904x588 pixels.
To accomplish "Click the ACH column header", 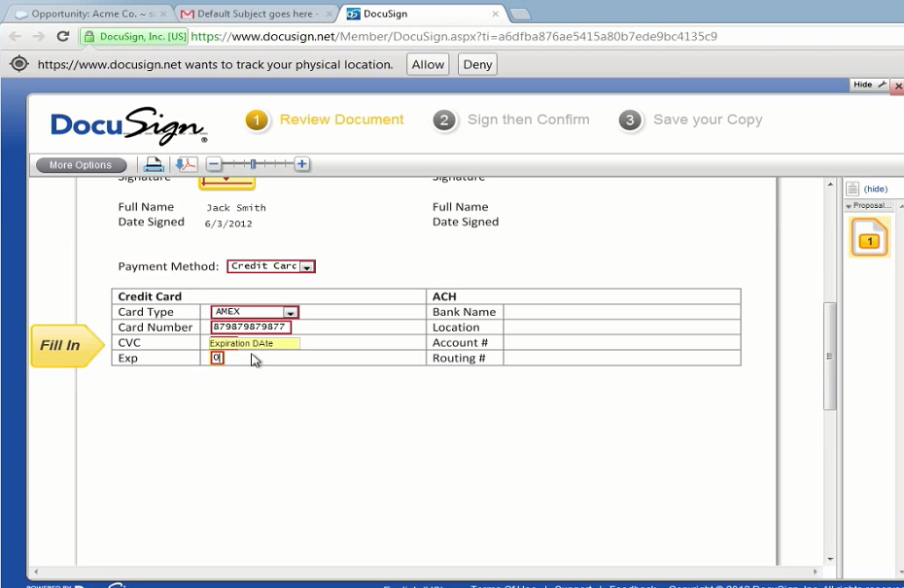I will click(x=444, y=296).
